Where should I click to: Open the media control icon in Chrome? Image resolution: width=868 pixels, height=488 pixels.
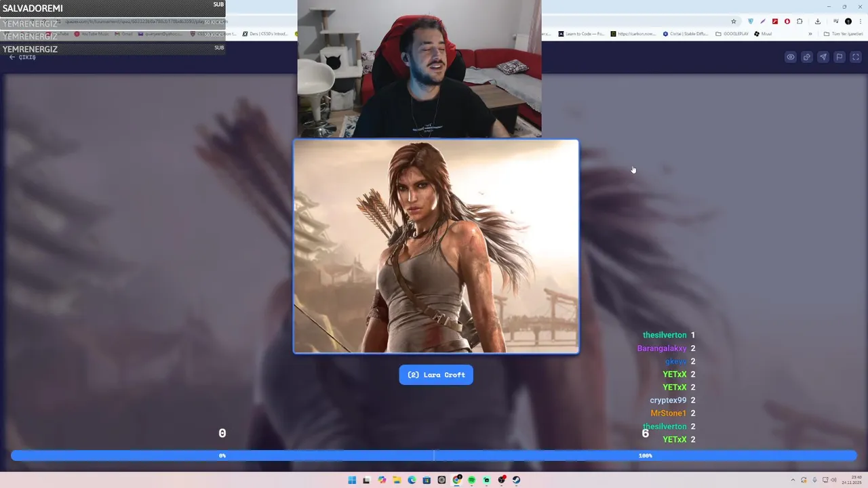tap(835, 22)
